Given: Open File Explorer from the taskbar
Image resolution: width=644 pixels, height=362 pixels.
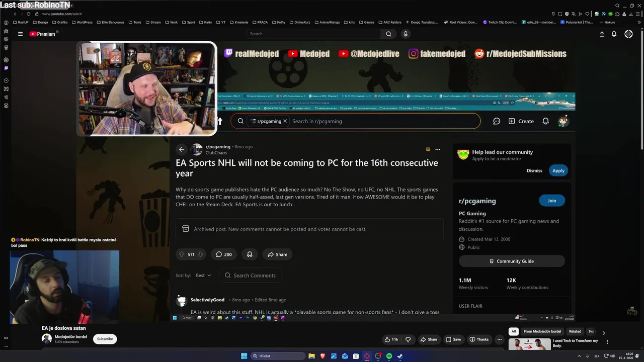Looking at the screenshot, I should tap(311, 356).
